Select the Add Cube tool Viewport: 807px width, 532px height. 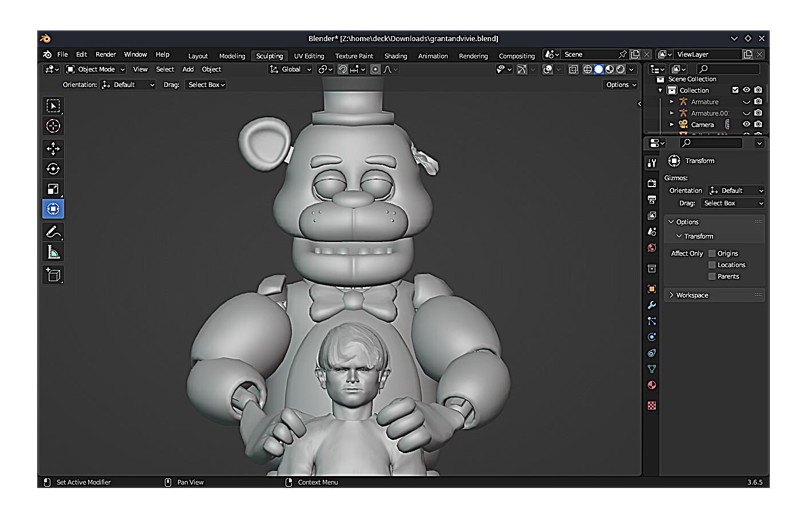click(x=53, y=275)
